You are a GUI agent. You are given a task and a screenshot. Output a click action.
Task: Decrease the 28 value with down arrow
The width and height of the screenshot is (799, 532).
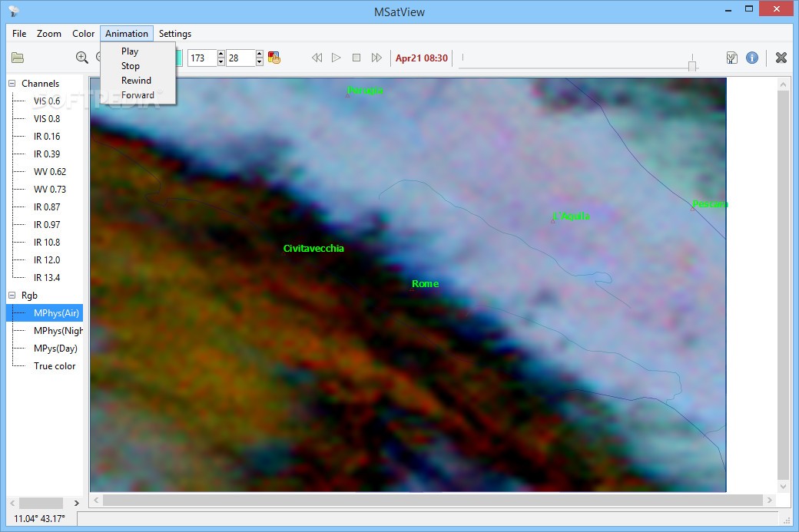260,61
